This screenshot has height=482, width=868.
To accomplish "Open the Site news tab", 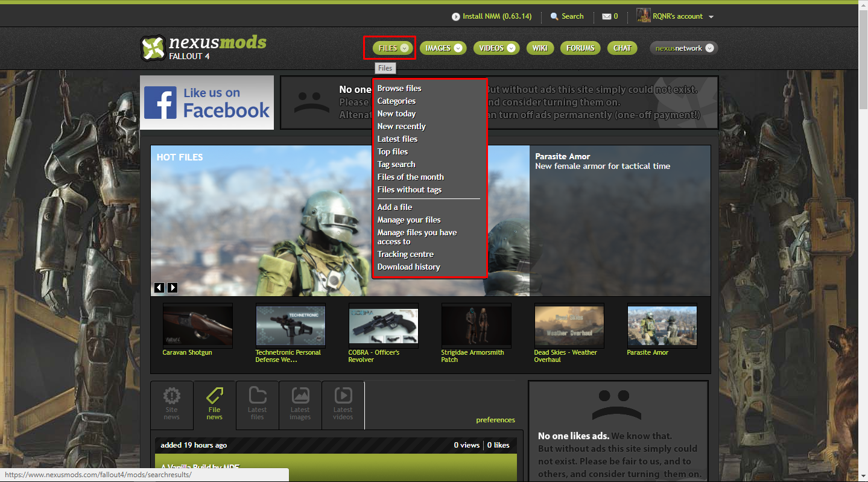I will click(172, 405).
